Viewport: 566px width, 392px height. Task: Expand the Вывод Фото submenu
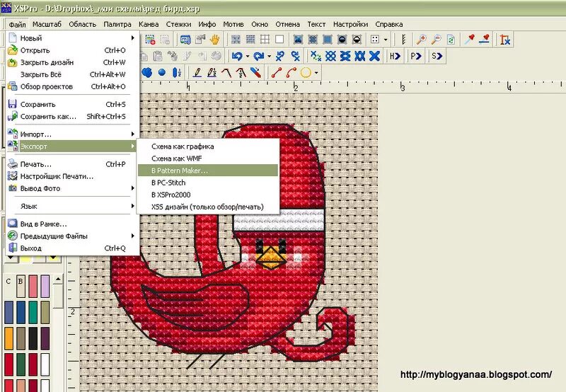click(133, 188)
